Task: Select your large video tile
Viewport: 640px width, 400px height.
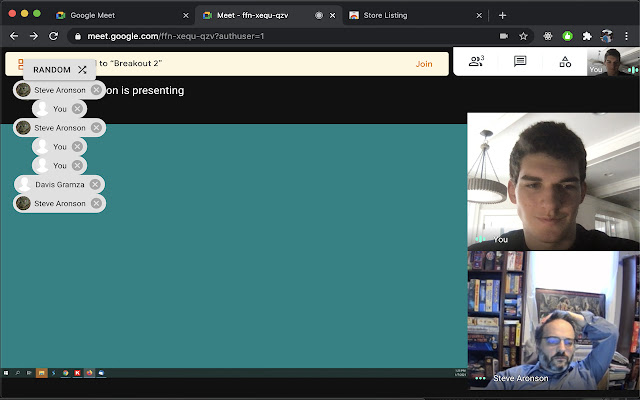Action: coord(553,182)
